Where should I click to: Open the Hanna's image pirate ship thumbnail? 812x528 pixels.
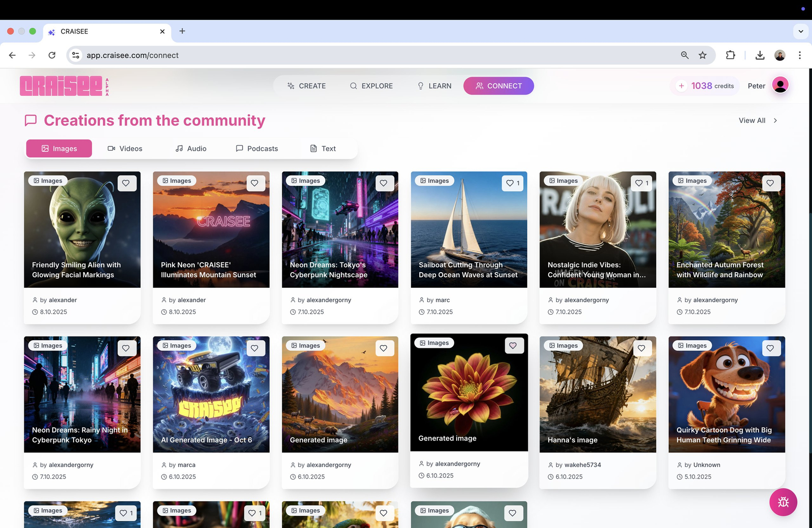pyautogui.click(x=597, y=394)
